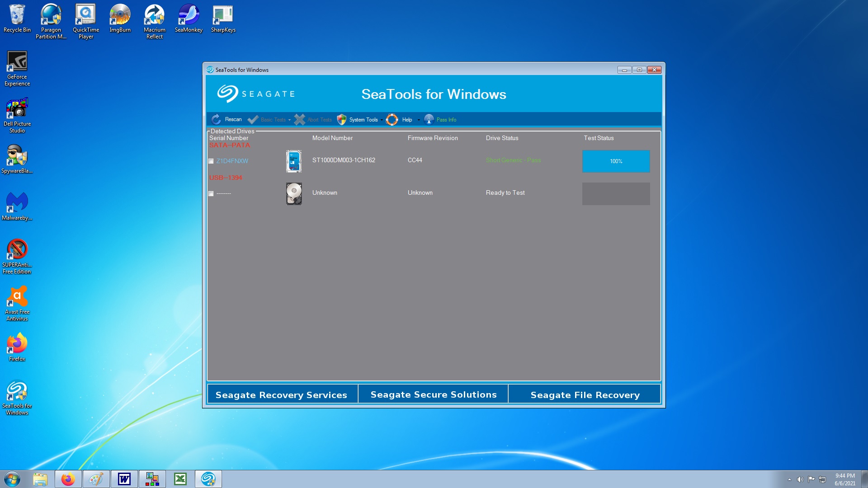Expand the System Tools dropdown arrow
This screenshot has width=868, height=488.
[382, 120]
